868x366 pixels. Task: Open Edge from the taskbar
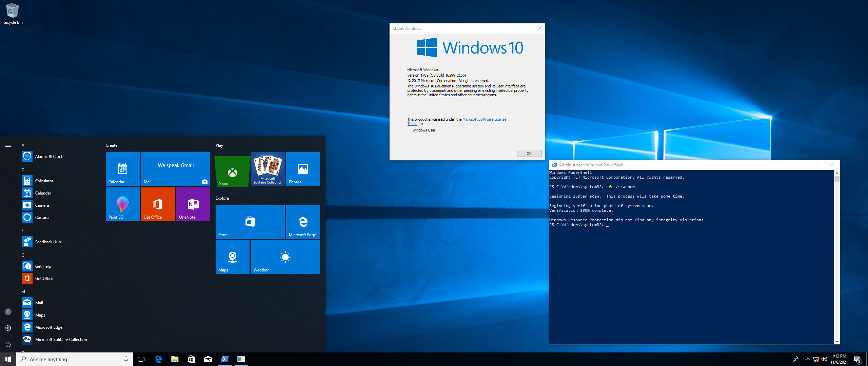click(x=158, y=359)
